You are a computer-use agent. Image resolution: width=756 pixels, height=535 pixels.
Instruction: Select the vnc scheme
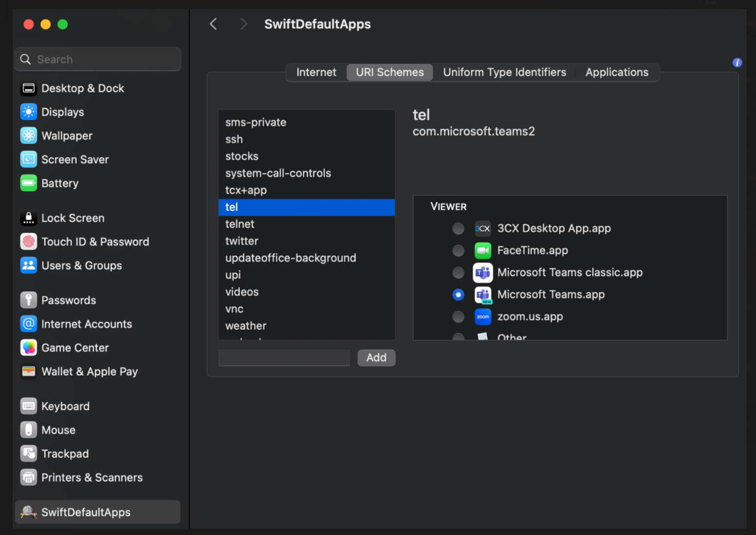point(307,309)
